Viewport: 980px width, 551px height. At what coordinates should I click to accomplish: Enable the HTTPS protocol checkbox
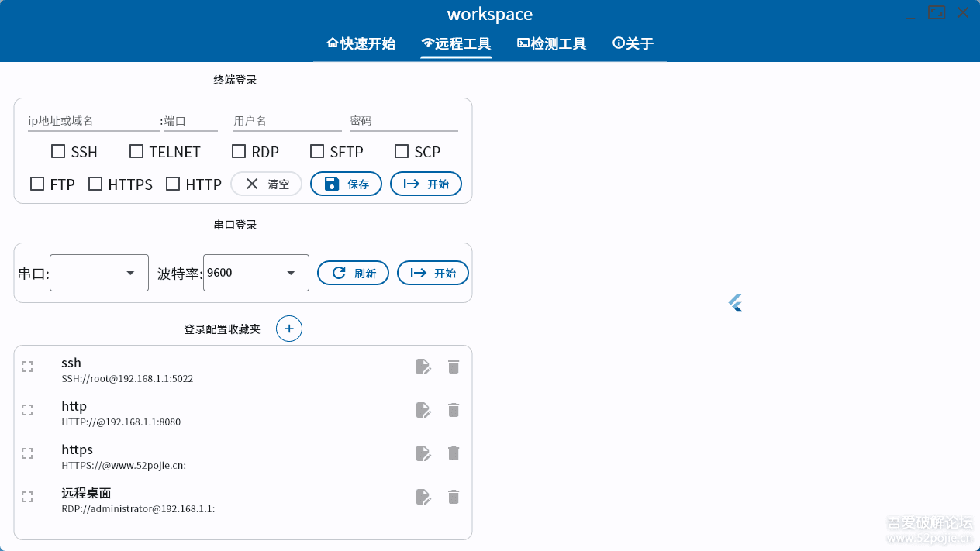click(96, 184)
